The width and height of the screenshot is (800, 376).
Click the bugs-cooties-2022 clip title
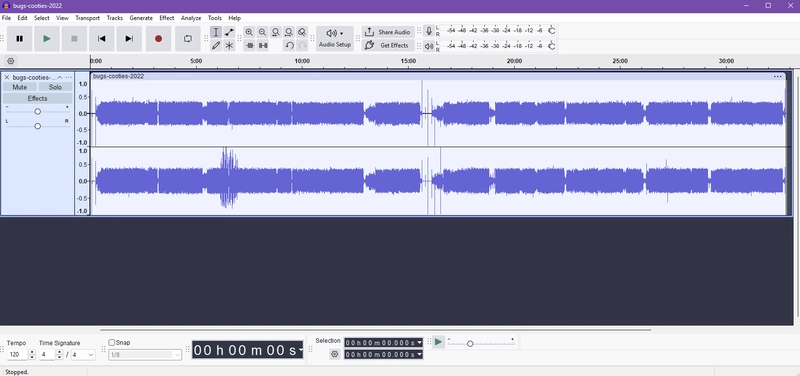(118, 77)
